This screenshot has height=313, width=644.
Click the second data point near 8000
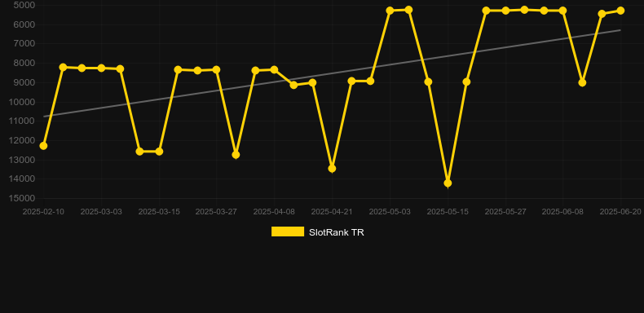82,68
